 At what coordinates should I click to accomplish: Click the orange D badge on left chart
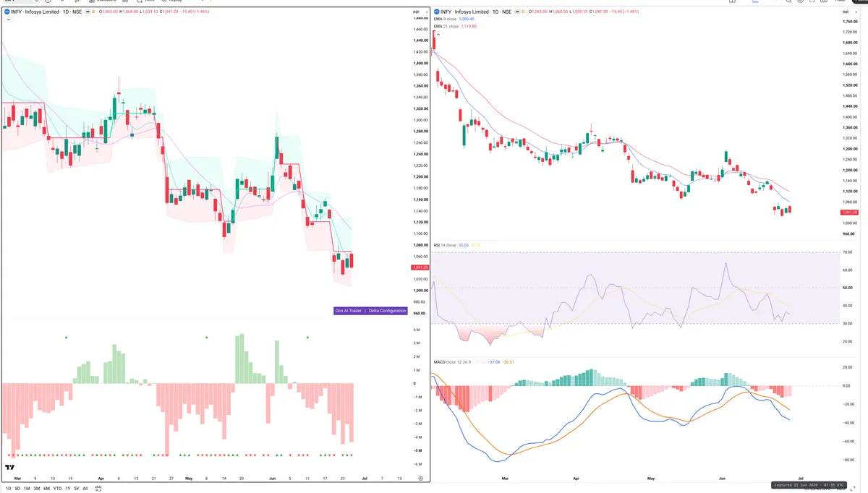[x=93, y=12]
